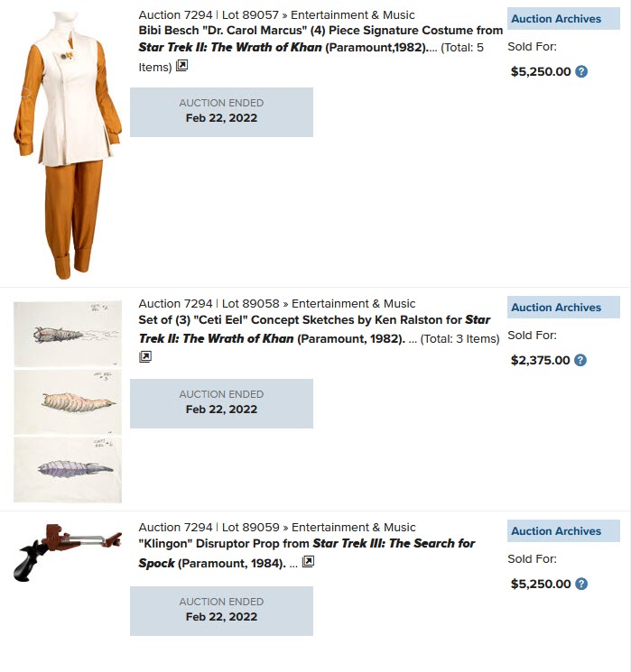Click Auction Ended box for Ceti Eel sketches

221,404
